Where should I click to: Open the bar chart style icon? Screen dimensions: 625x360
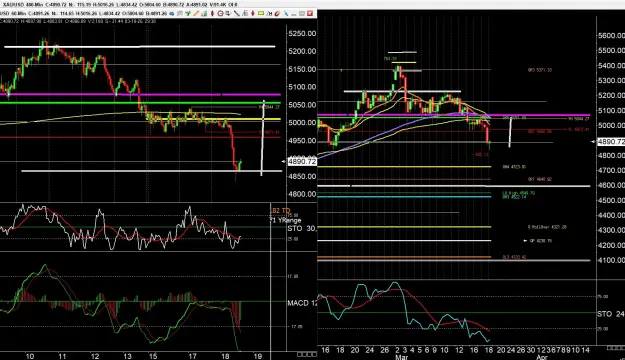204,14
